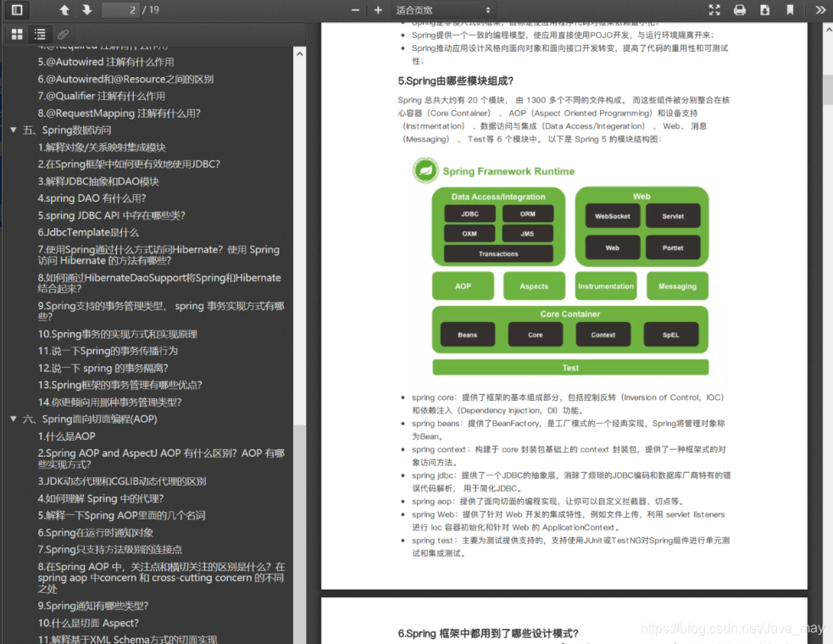Download the PDF file

(765, 9)
